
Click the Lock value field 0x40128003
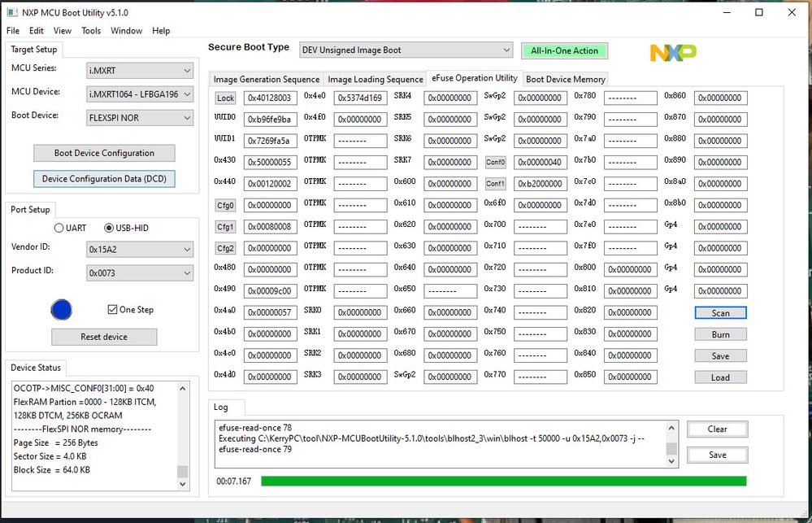[271, 98]
